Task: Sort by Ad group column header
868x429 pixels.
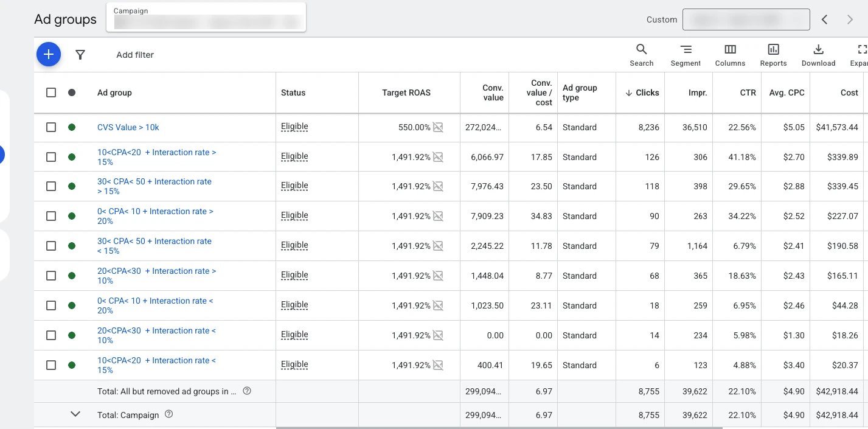Action: click(x=114, y=92)
